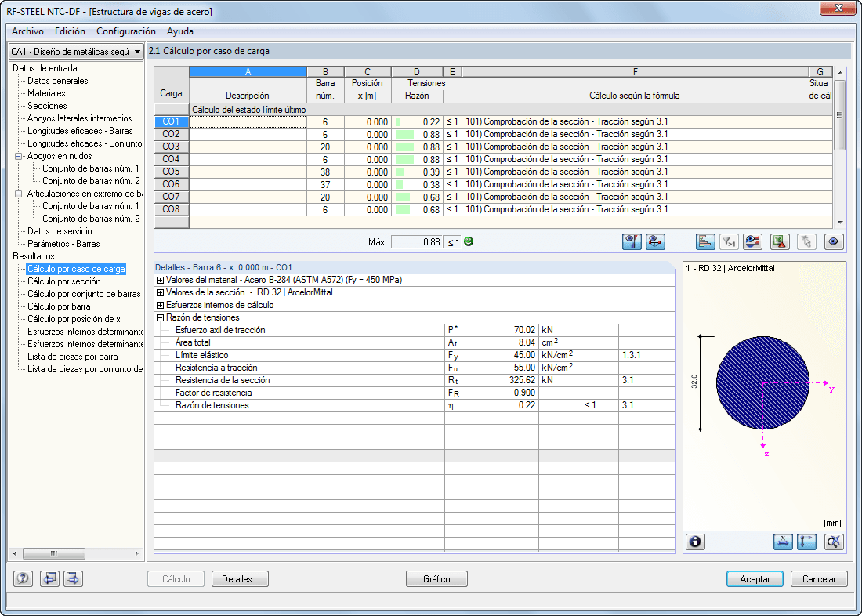Open 'Apoyos laterales intermedios' tree item
Screen dimensions: 862x616
[x=80, y=118]
